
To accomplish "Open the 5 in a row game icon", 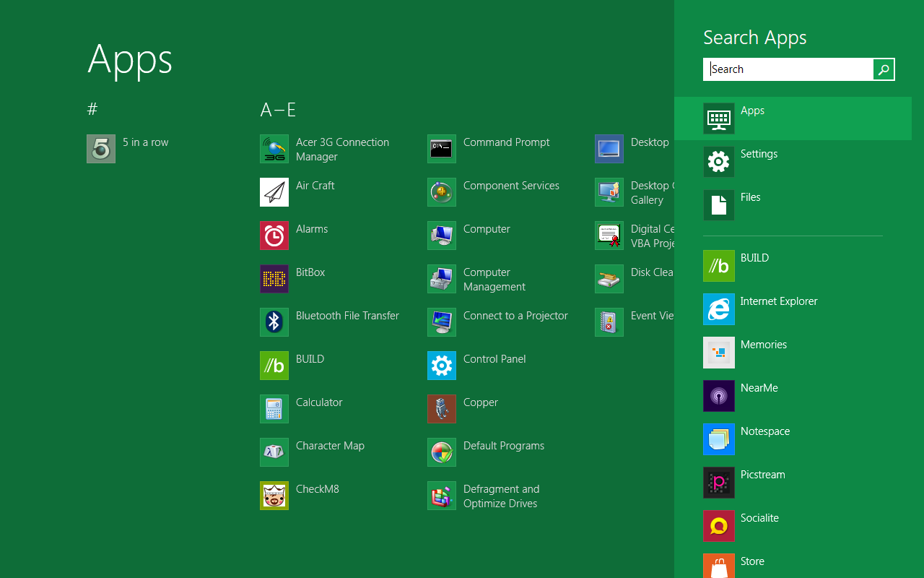I will click(101, 149).
